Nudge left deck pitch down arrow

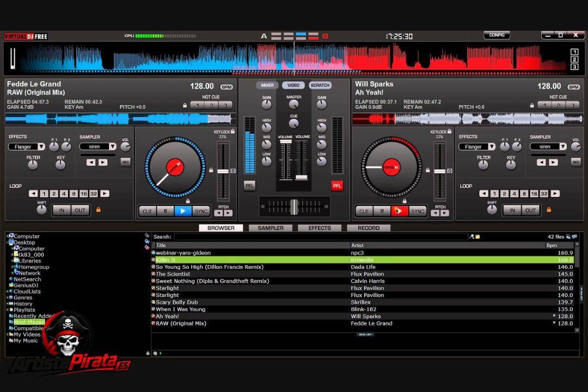coord(219,213)
